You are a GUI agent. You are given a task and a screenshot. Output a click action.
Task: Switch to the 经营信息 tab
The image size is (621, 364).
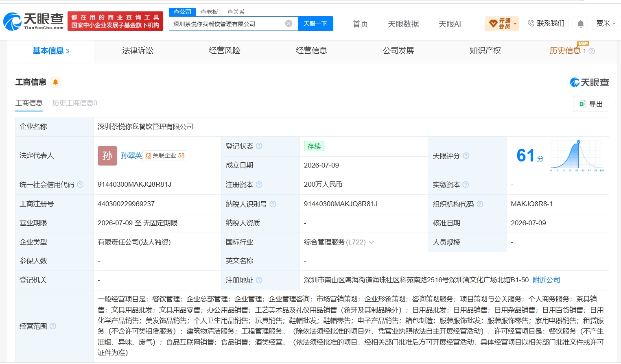tap(311, 51)
